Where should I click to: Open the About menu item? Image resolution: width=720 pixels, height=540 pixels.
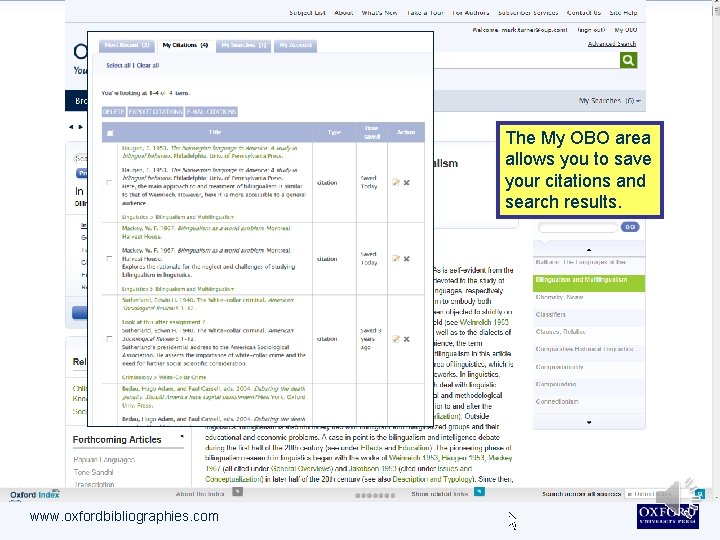[x=343, y=13]
